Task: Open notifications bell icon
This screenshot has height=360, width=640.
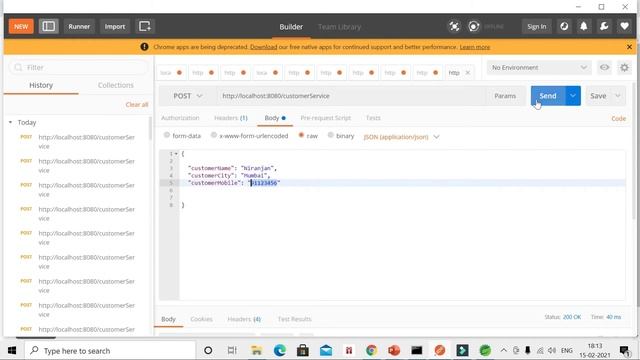Action: (584, 27)
